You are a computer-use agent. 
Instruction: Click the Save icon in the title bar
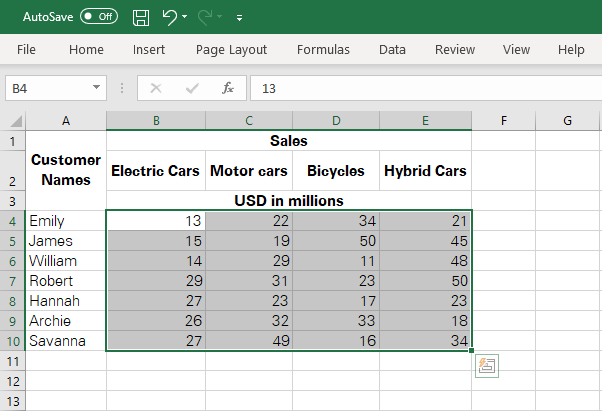click(141, 17)
